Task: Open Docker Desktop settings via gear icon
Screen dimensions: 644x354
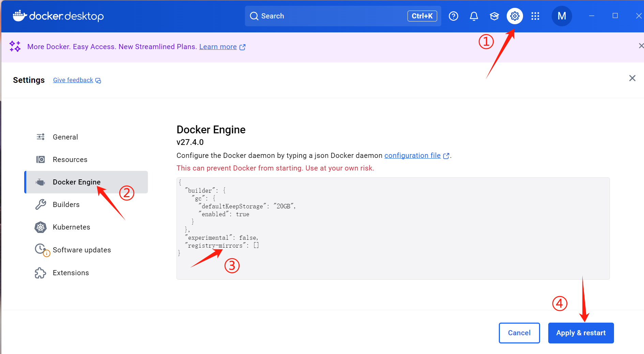Action: pos(515,16)
